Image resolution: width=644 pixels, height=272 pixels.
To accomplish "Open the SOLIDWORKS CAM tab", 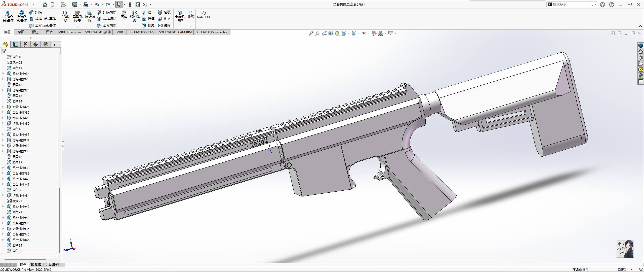I will point(142,32).
